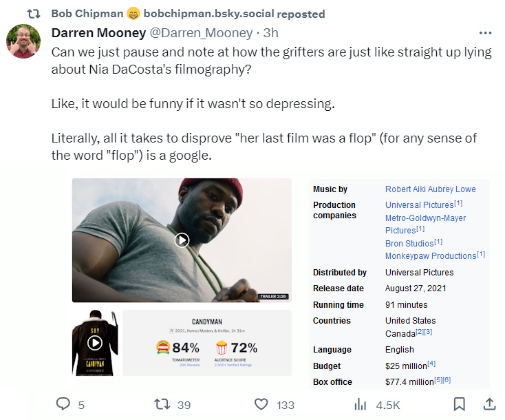
Task: Play the Candyman poster clip
Action: tap(95, 343)
